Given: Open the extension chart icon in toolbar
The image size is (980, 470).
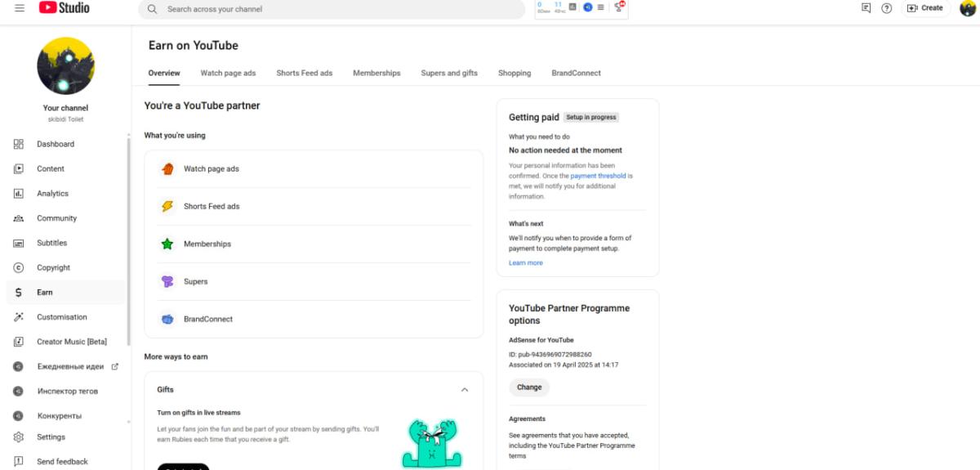Looking at the screenshot, I should [x=572, y=7].
